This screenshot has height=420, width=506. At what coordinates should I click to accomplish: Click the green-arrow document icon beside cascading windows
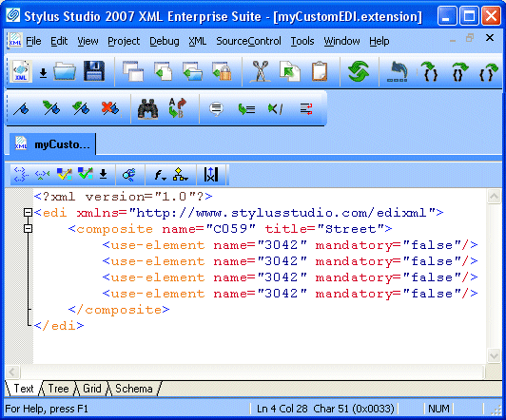pos(163,71)
